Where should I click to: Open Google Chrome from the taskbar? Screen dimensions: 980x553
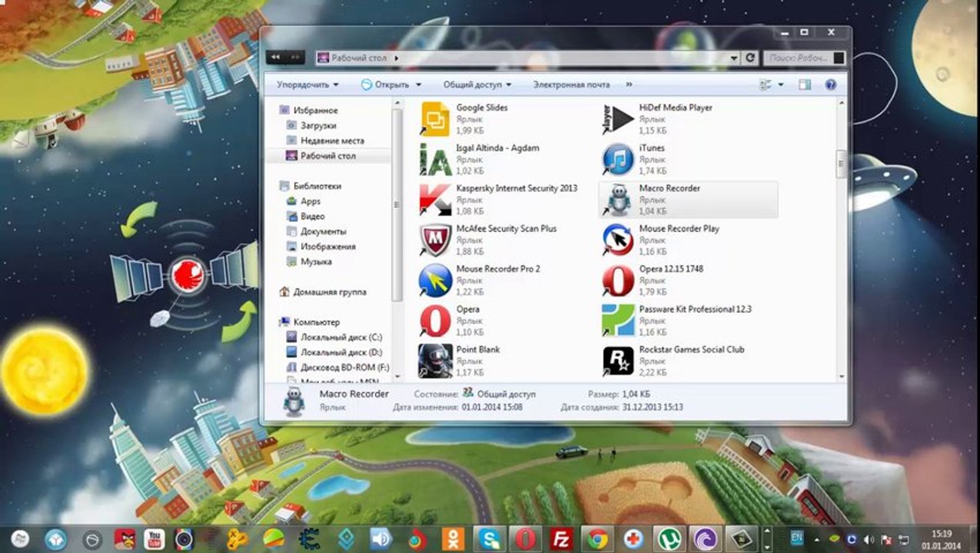pos(596,539)
